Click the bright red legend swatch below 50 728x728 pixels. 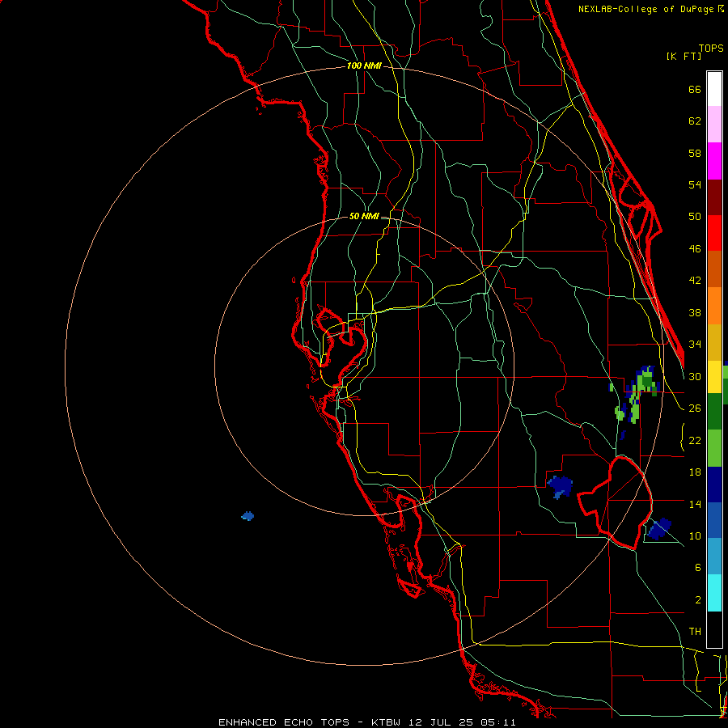coord(714,233)
